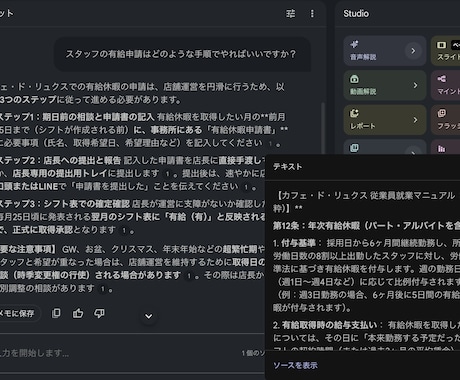Open citation 1 after される場合があります
Viewport: 460px width, 380px height.
[x=189, y=276]
